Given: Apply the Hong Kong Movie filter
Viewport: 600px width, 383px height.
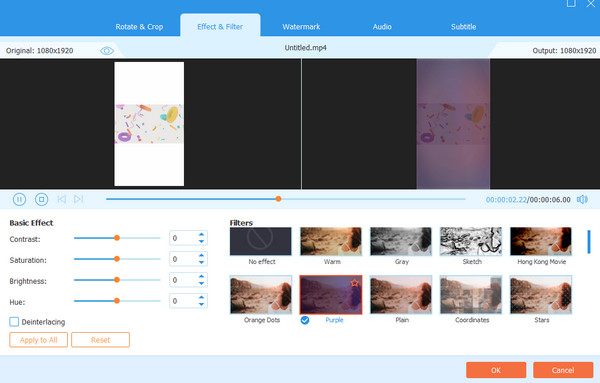Looking at the screenshot, I should 541,241.
